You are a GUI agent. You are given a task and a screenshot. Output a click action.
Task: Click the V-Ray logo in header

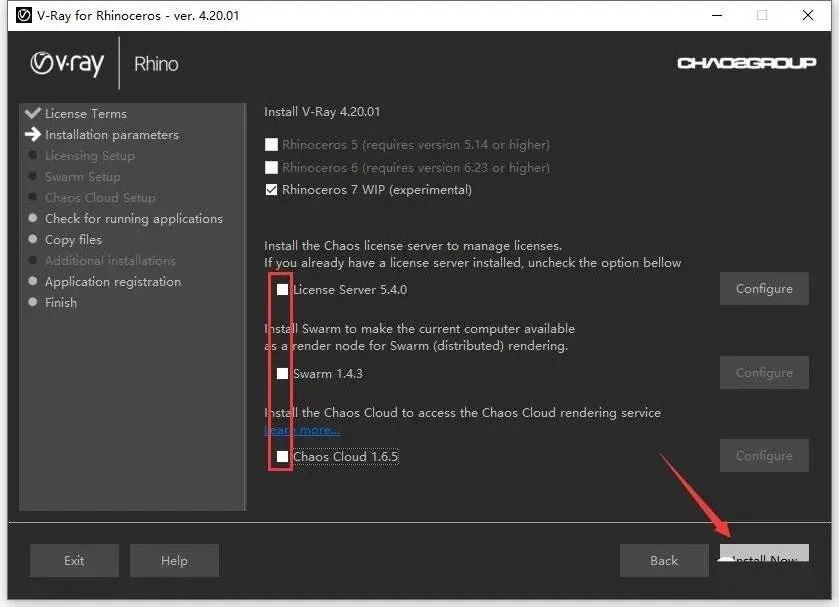coord(67,63)
